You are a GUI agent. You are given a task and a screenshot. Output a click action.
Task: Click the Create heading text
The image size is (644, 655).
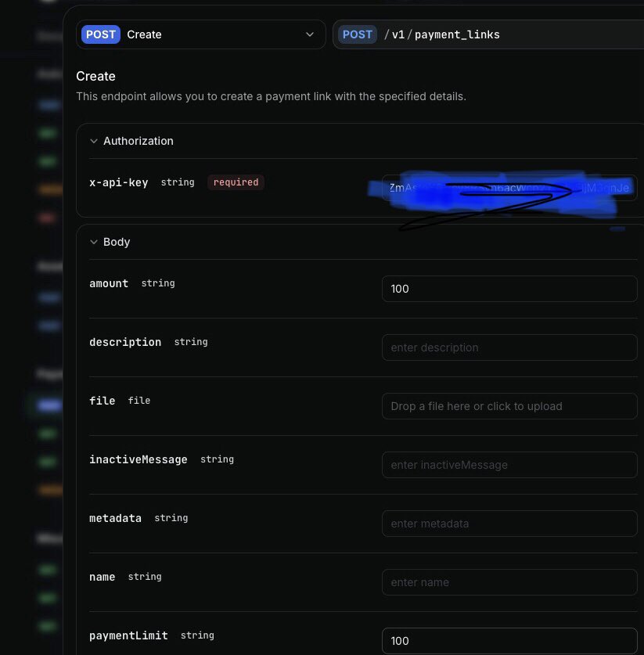click(x=95, y=77)
